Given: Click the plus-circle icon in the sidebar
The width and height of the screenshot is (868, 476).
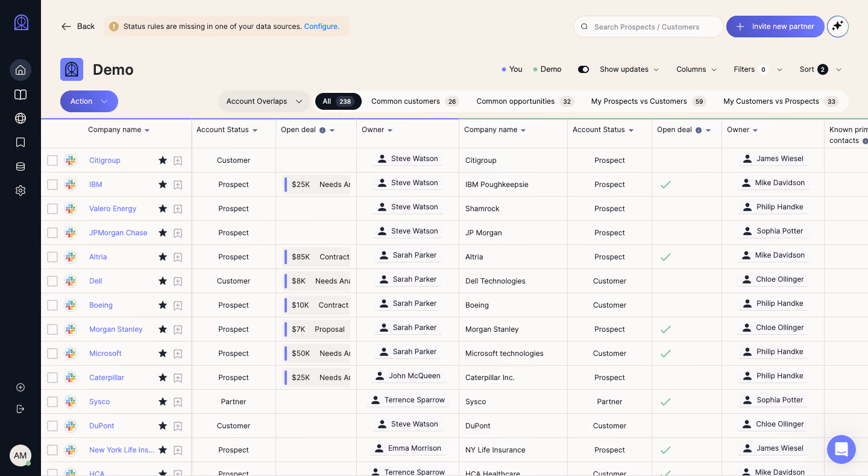Looking at the screenshot, I should 20,387.
